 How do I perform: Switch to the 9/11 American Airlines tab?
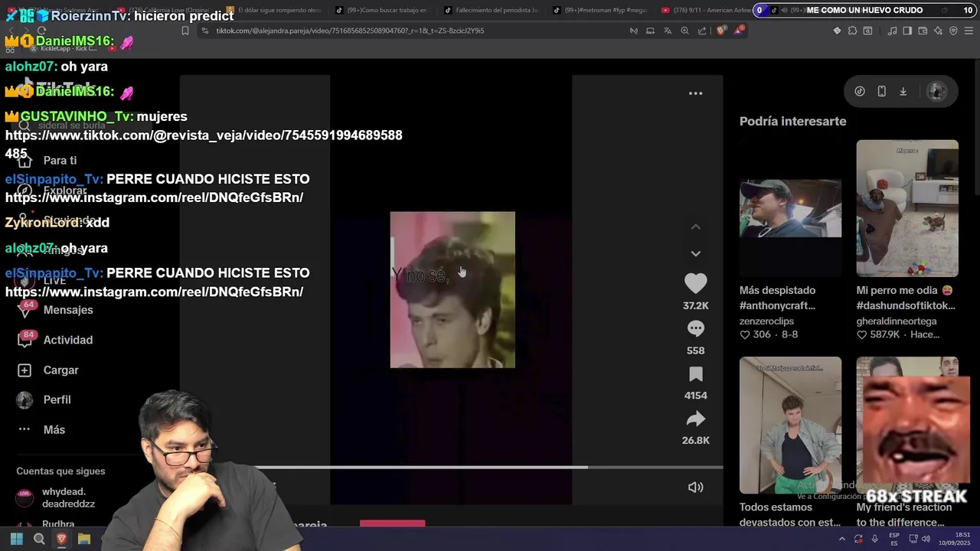point(707,11)
